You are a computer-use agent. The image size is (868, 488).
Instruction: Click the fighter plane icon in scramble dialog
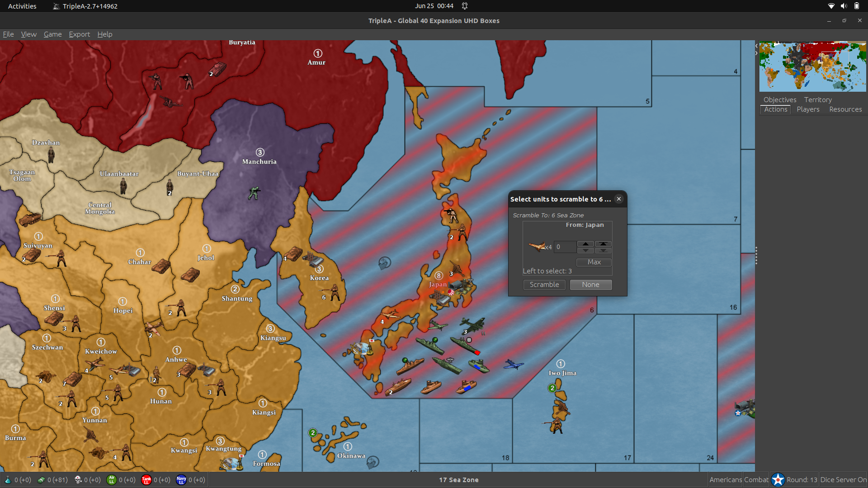[537, 246]
